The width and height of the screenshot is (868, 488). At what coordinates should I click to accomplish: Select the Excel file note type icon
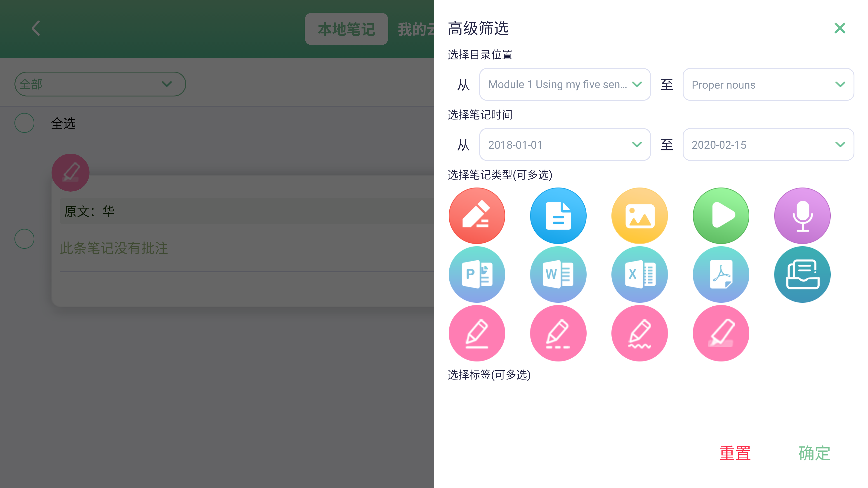(x=639, y=274)
